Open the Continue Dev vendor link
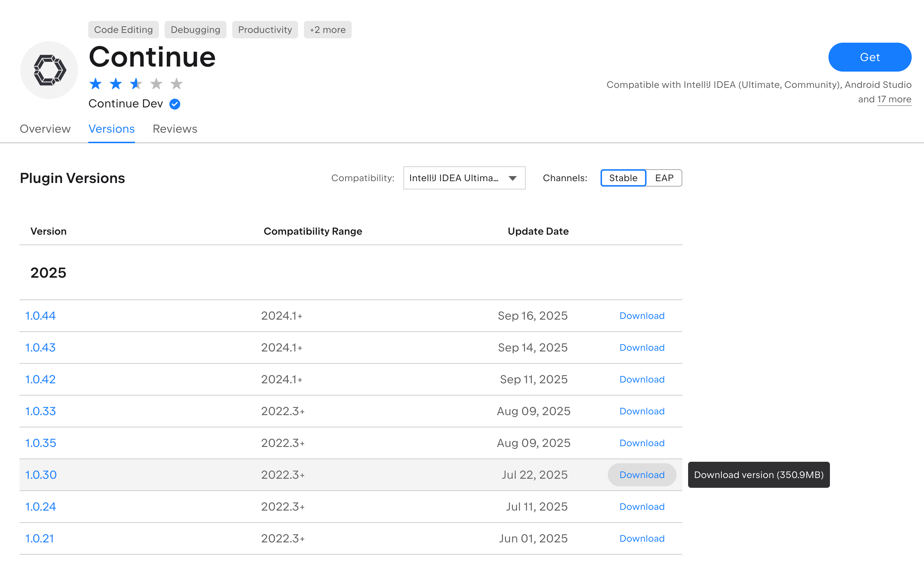 point(126,103)
